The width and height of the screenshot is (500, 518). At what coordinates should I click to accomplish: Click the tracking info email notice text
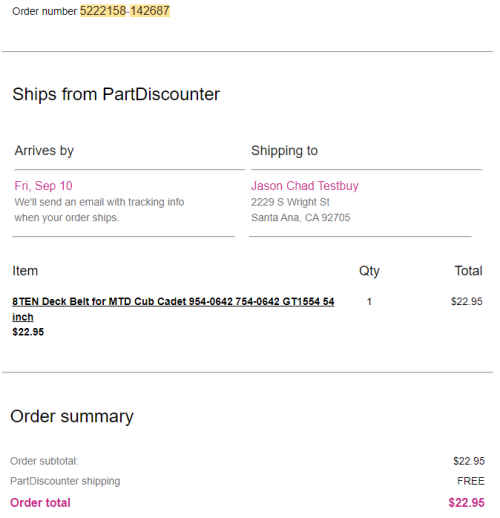99,210
